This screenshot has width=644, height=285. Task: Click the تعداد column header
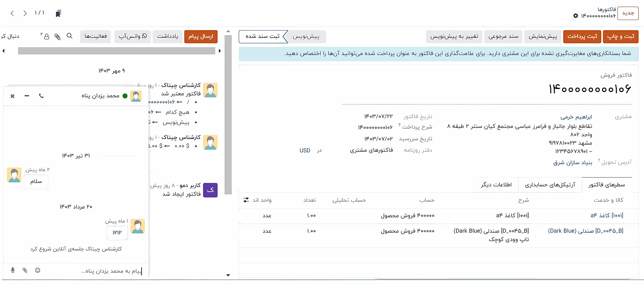pyautogui.click(x=310, y=200)
